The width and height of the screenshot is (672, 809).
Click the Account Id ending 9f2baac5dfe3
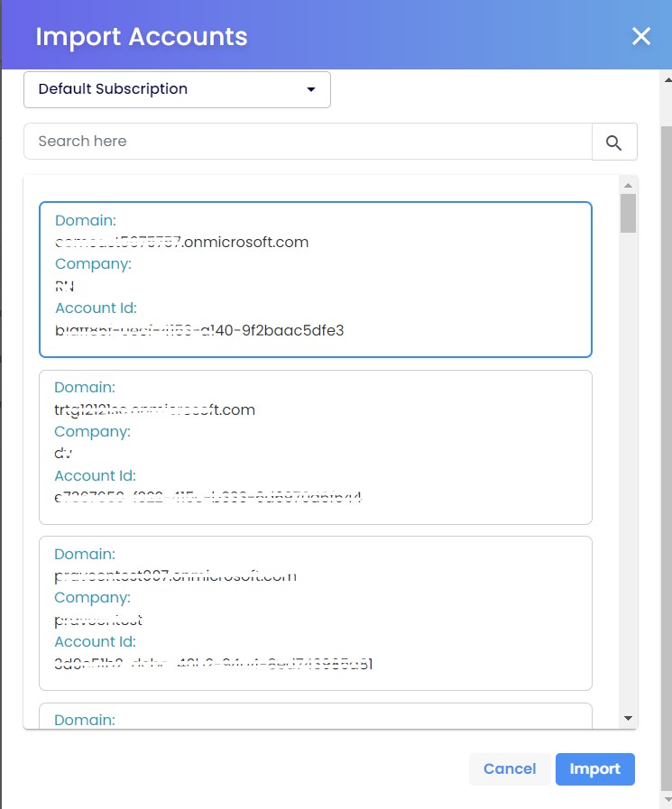199,330
